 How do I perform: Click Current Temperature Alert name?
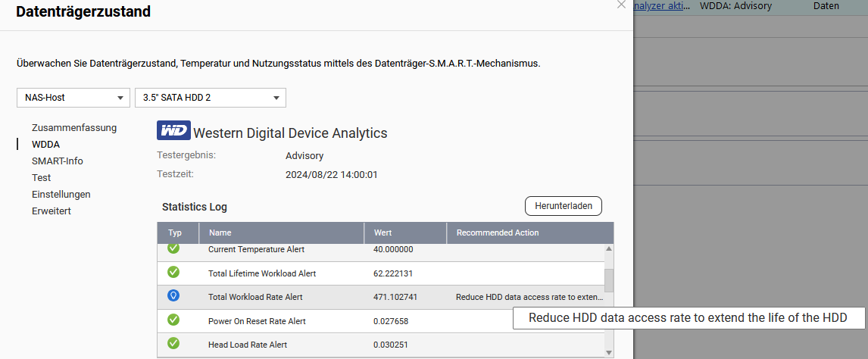tap(256, 249)
